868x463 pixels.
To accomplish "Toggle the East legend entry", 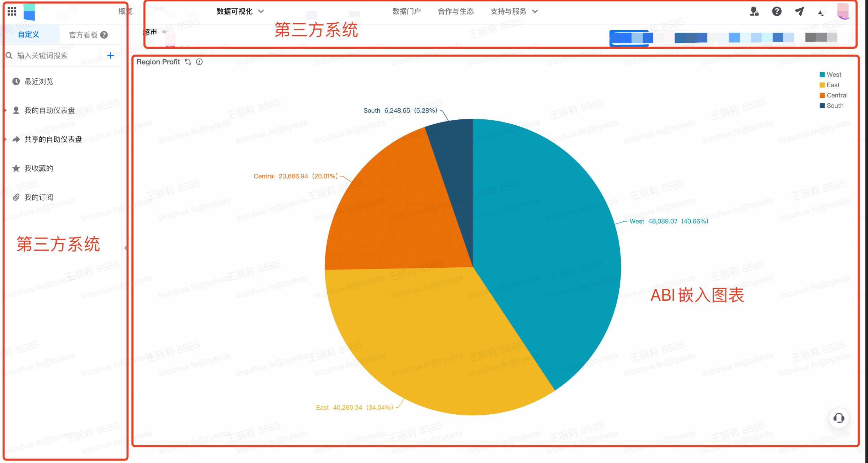I will coord(829,85).
